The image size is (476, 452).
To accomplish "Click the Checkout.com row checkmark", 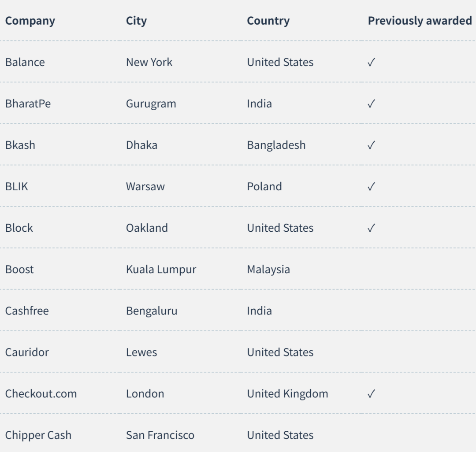I will 371,394.
